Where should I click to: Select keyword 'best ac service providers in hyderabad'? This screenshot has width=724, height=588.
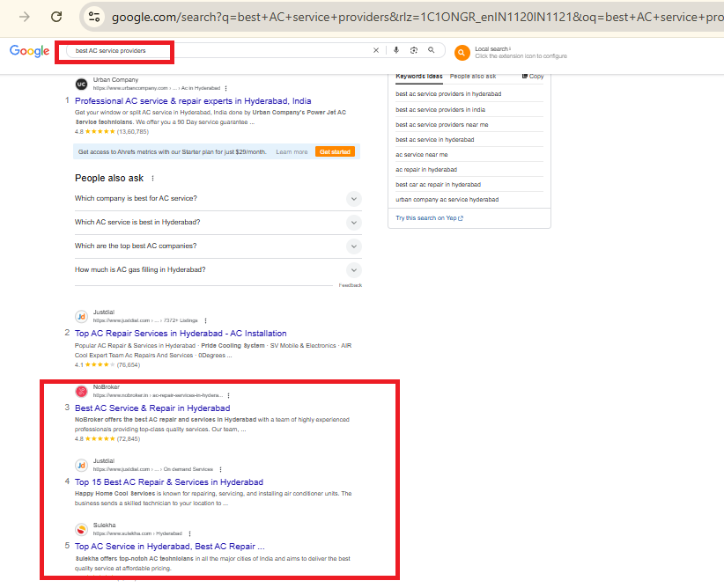[x=448, y=94]
